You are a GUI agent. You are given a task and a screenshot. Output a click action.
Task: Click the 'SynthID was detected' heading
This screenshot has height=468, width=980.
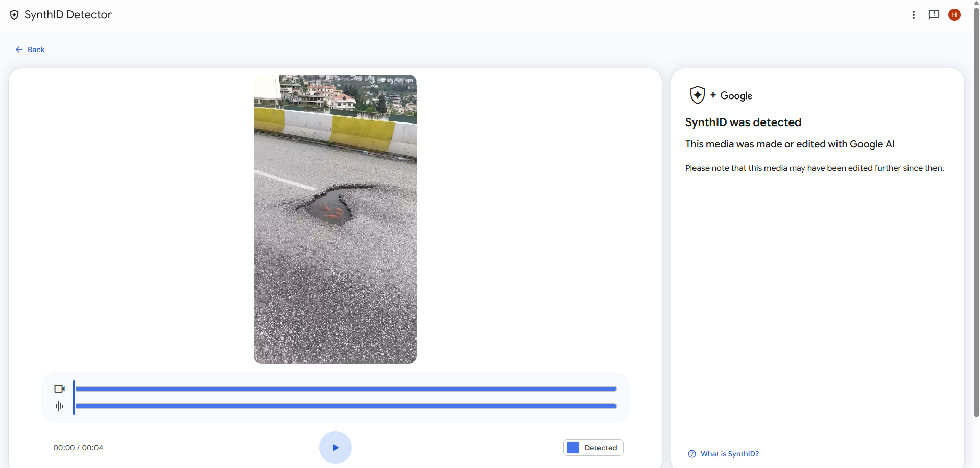coord(744,122)
